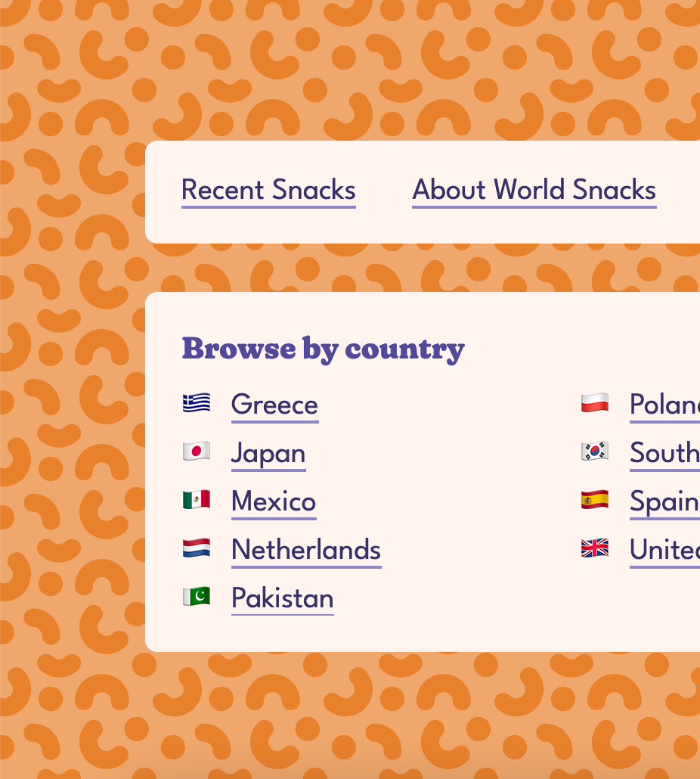Browse snacks from Greece
The width and height of the screenshot is (700, 779).
[274, 405]
